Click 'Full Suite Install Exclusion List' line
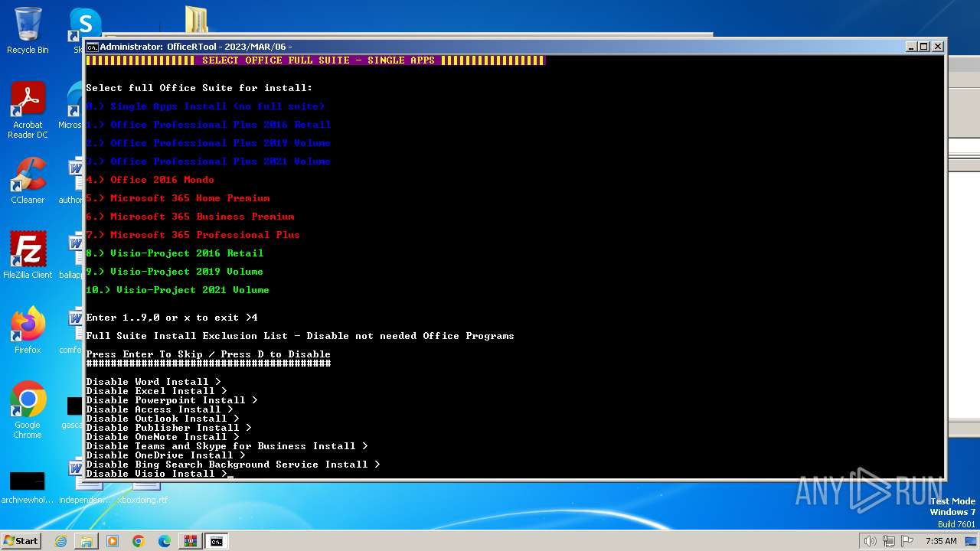The image size is (980, 551). 300,336
